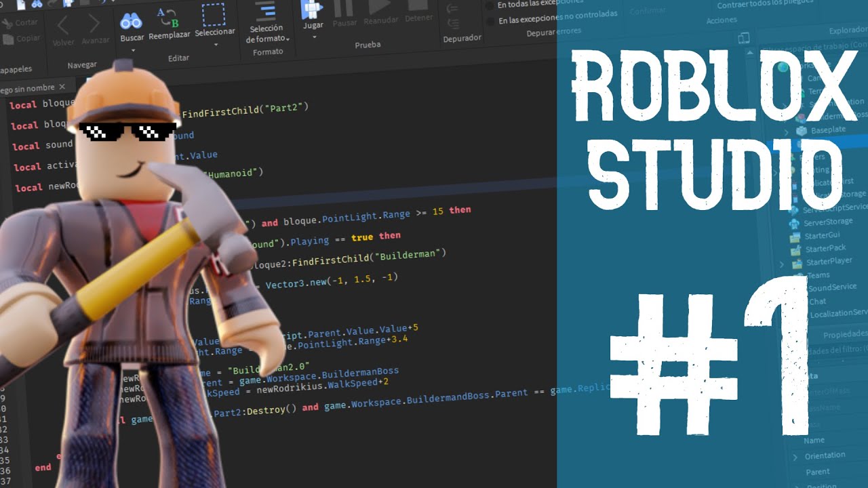Screen dimensions: 868x488
Task: Expand the Baseplate tree node
Action: point(787,132)
